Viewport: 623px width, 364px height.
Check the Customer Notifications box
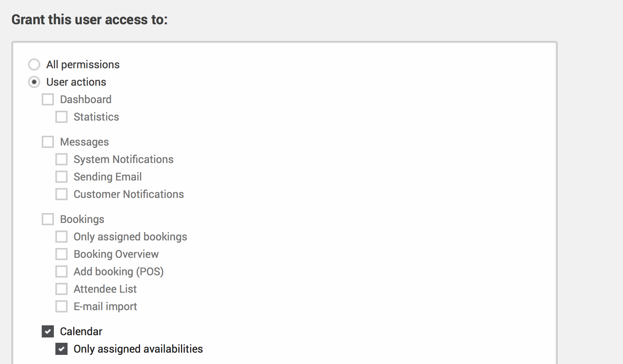[x=61, y=194]
